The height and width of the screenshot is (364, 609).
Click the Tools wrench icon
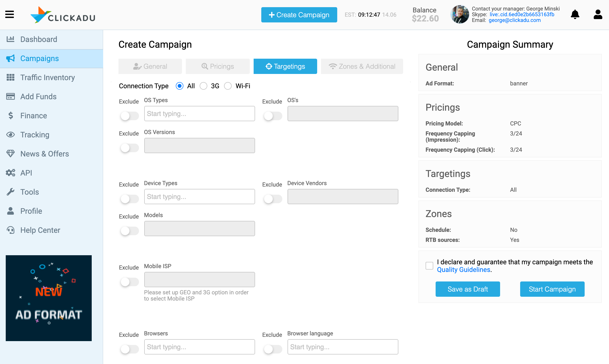point(10,192)
